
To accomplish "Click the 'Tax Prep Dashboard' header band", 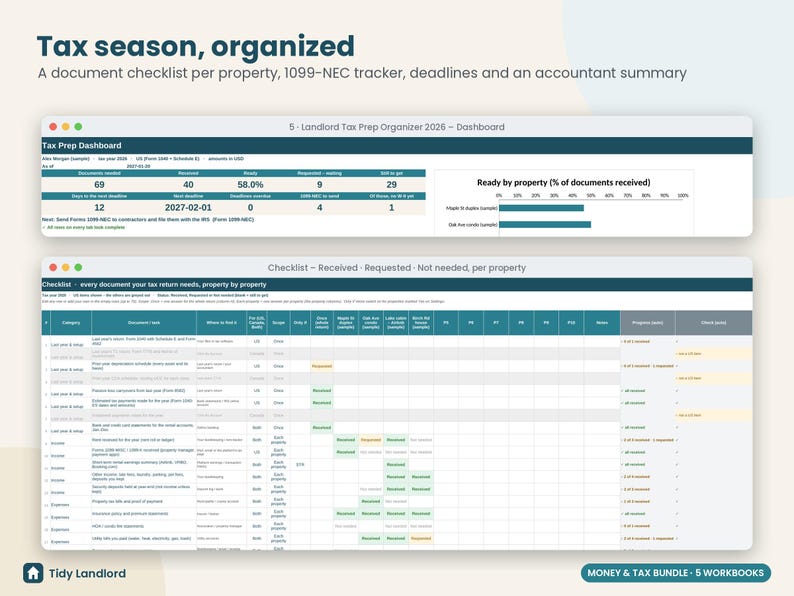I will click(396, 145).
